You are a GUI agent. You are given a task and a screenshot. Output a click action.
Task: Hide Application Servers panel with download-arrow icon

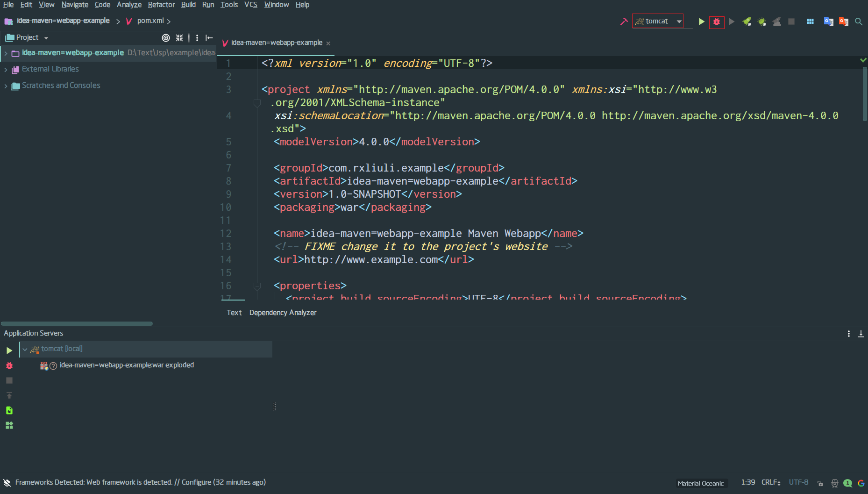pos(861,334)
